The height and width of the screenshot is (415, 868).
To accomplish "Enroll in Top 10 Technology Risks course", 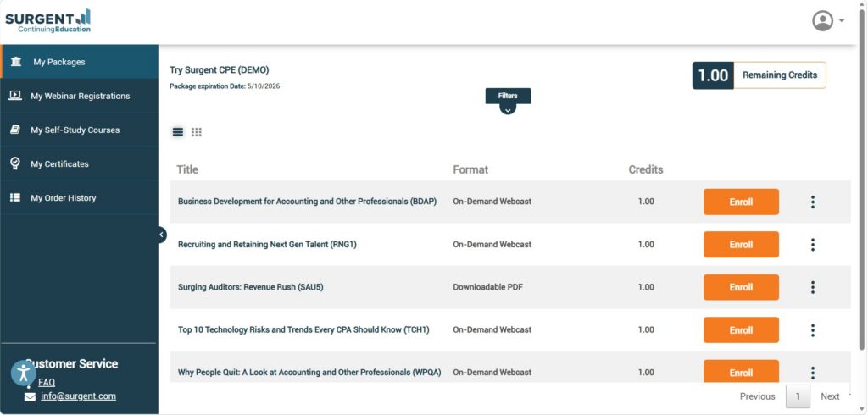I will (x=741, y=330).
